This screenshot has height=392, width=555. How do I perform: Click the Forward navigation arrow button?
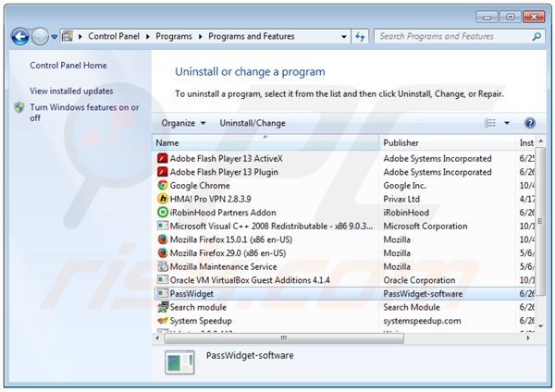coord(40,36)
